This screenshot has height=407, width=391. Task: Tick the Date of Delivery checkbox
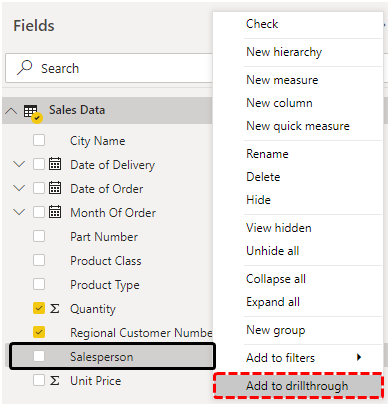pyautogui.click(x=39, y=164)
